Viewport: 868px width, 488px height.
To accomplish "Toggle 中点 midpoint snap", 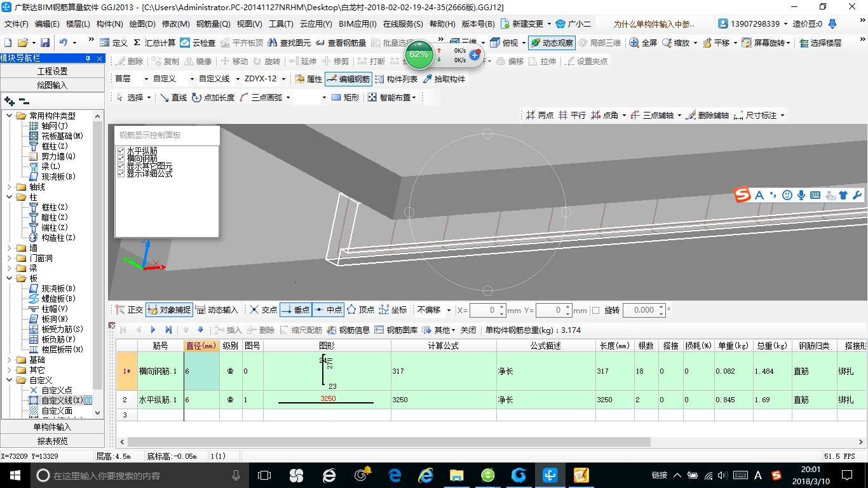I will tap(328, 309).
